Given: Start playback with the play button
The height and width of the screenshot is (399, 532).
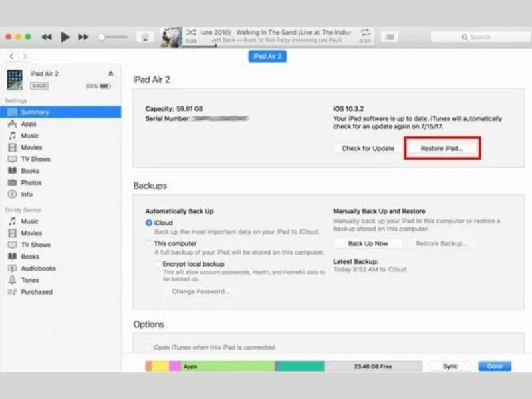Looking at the screenshot, I should coord(65,37).
